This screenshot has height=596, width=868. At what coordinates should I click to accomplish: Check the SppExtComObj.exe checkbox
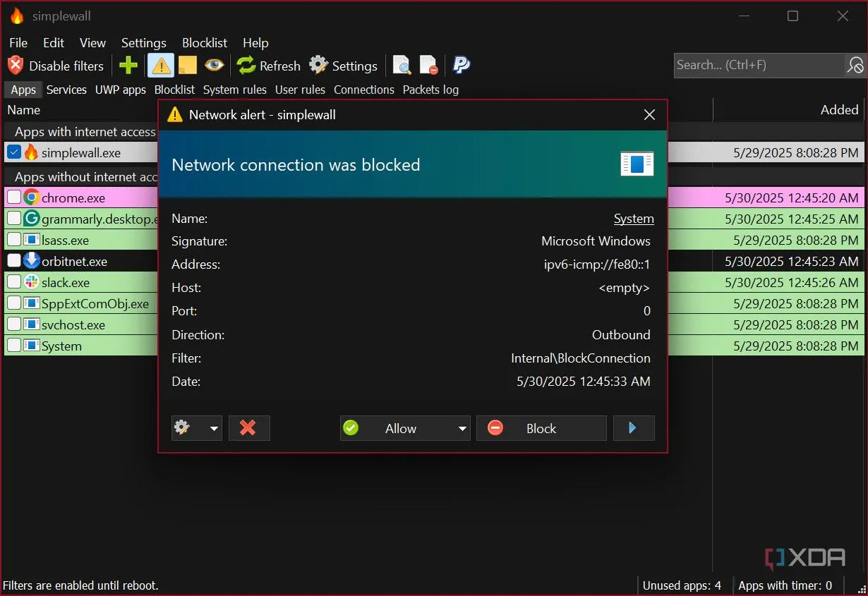14,303
